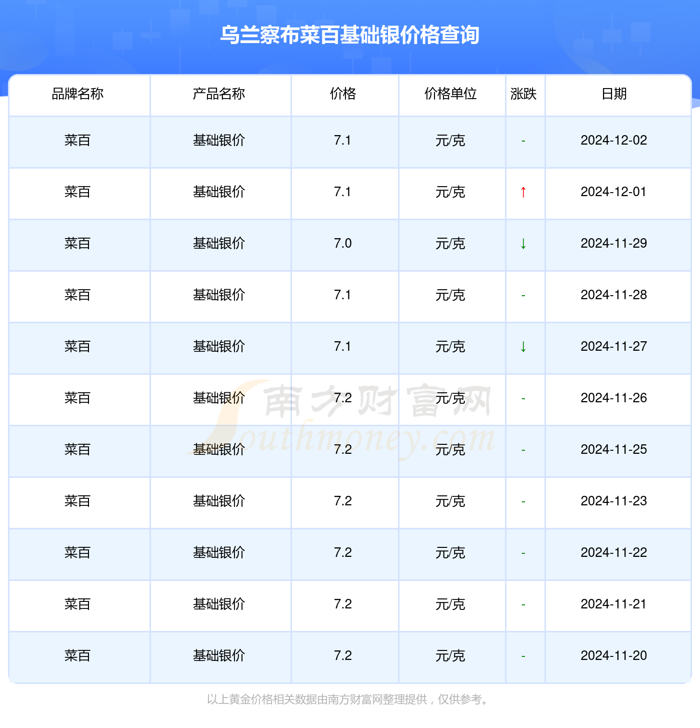Click 基础银价 in the 2024-11-28 row
The width and height of the screenshot is (700, 728).
point(219,295)
